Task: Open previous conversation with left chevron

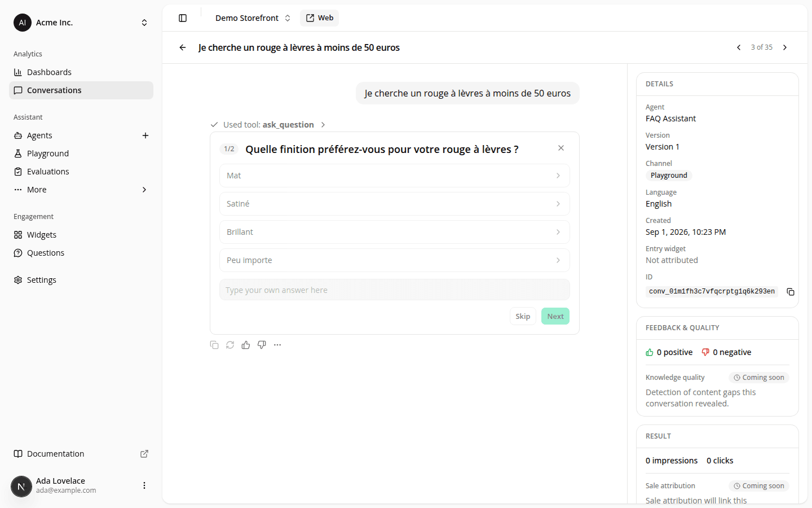Action: 739,47
